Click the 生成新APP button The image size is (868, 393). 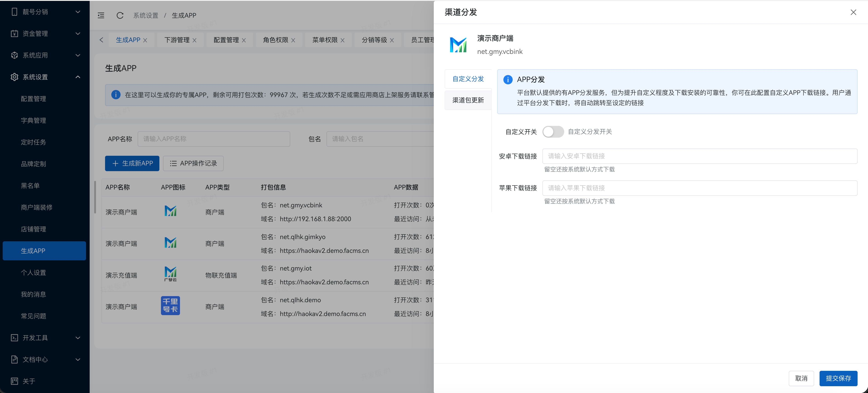click(132, 163)
